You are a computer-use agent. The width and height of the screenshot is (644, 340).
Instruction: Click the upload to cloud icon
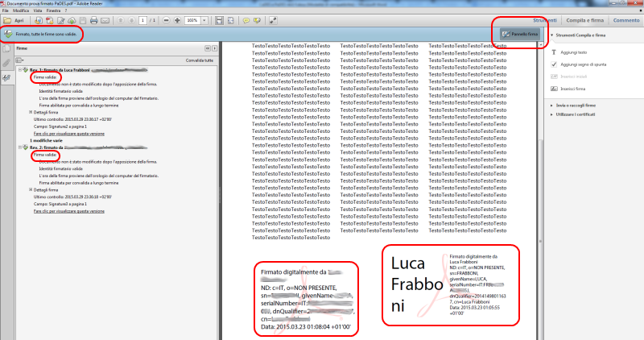coord(72,20)
